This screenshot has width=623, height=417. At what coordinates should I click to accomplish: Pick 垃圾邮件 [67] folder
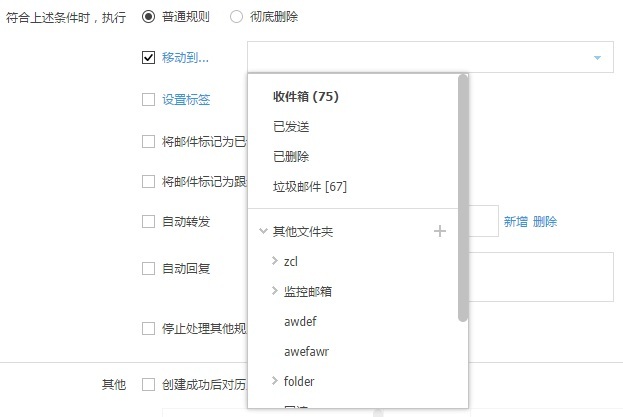tap(310, 187)
